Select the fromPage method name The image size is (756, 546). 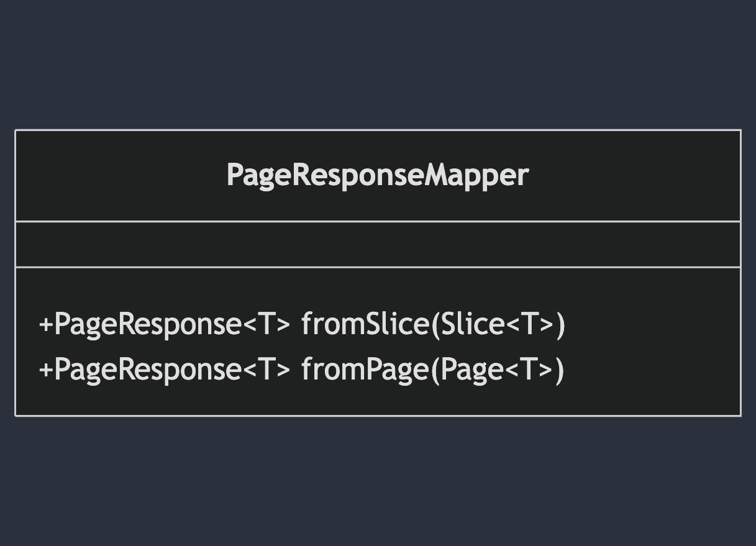coord(365,370)
